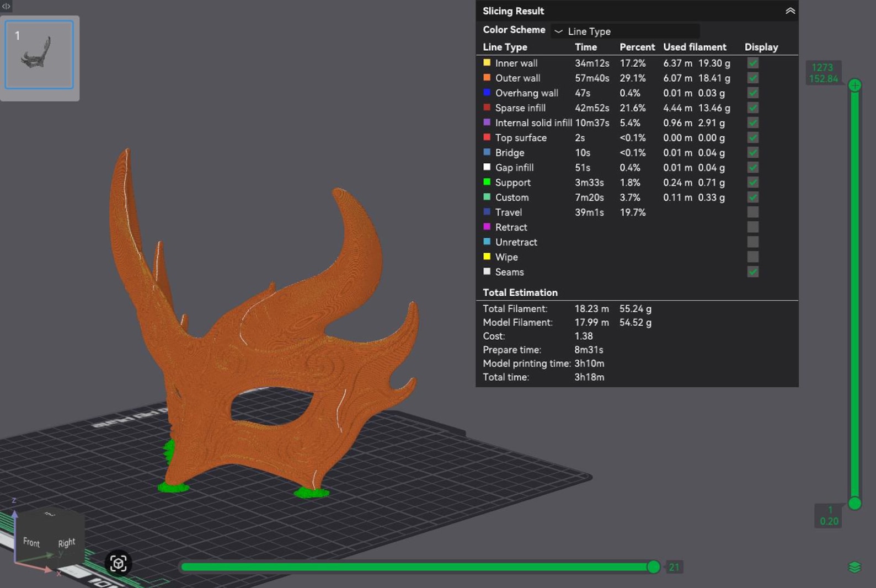Click the Retract magenta color swatch
876x588 pixels.
click(487, 226)
